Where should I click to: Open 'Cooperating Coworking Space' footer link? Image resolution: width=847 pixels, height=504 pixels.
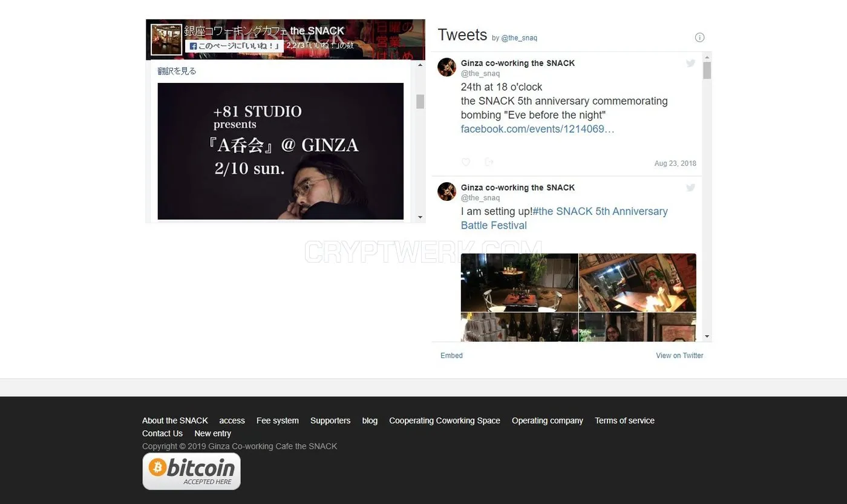[445, 421]
